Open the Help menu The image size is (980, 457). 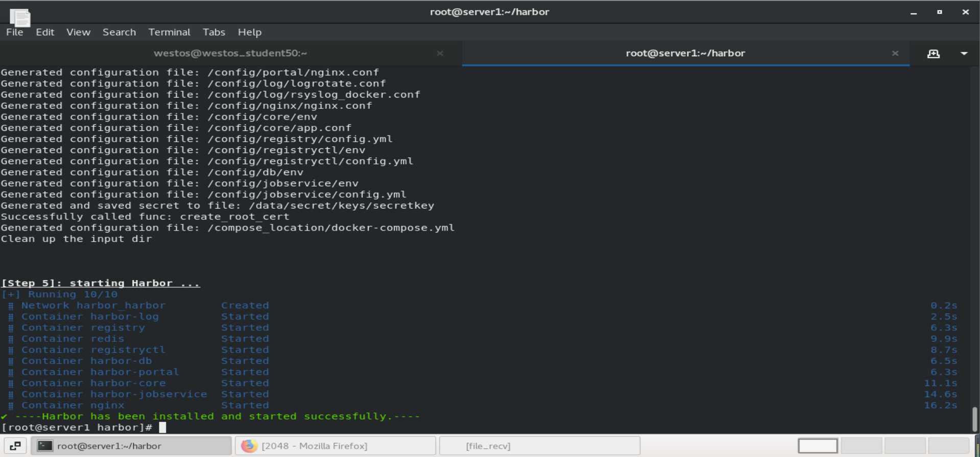[x=249, y=32]
